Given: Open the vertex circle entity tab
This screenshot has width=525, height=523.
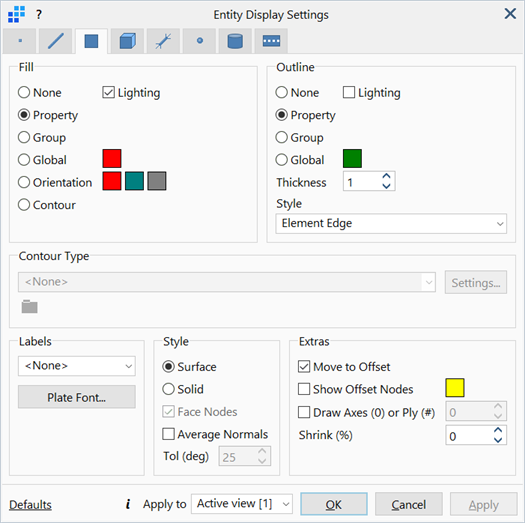Looking at the screenshot, I should coord(200,41).
